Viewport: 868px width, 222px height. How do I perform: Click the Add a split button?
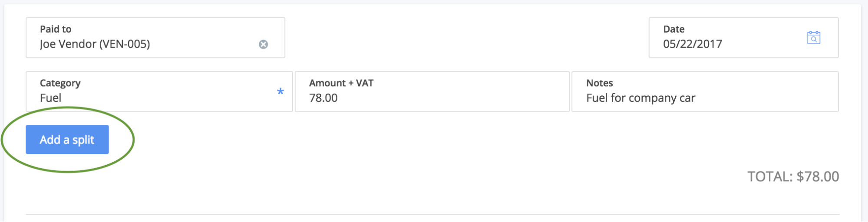[x=67, y=140]
